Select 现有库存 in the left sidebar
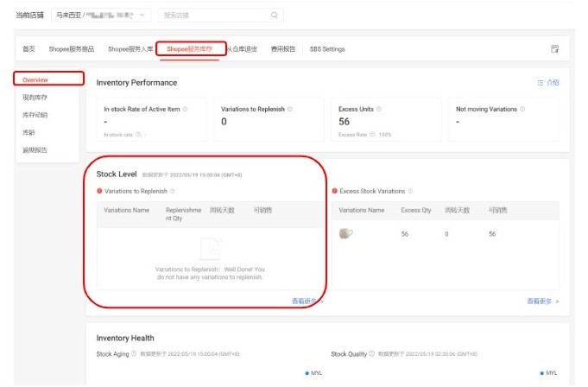Viewport: 588px width, 387px height. 35,98
